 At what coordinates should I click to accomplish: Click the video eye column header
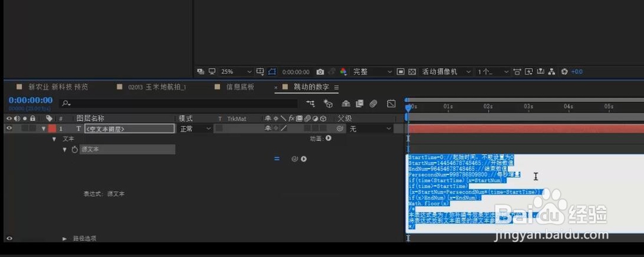pos(9,119)
